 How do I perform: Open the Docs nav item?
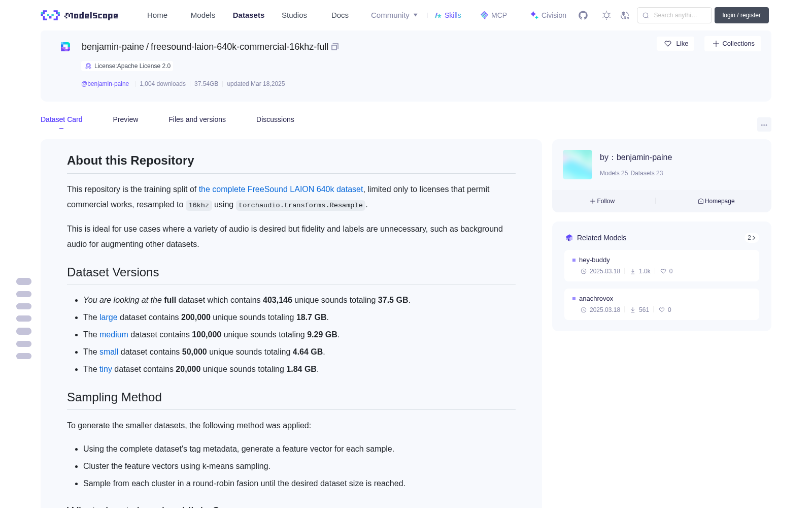tap(340, 15)
